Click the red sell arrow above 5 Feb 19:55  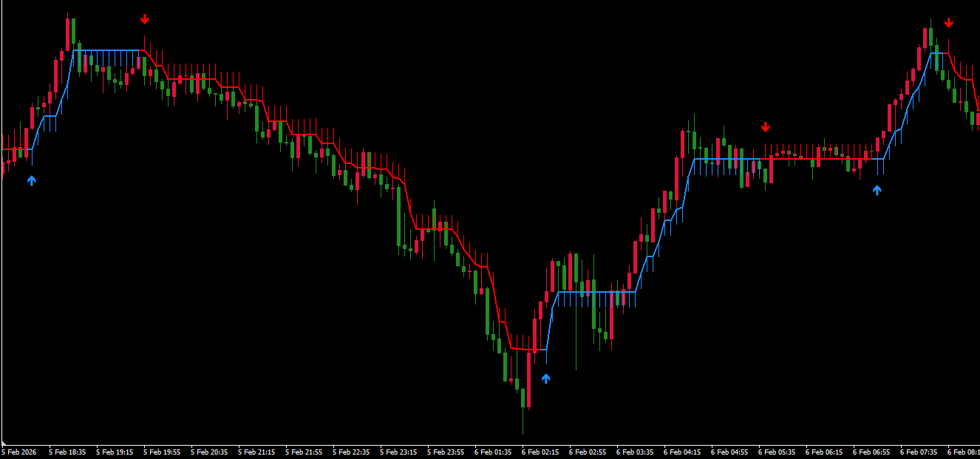[x=145, y=19]
